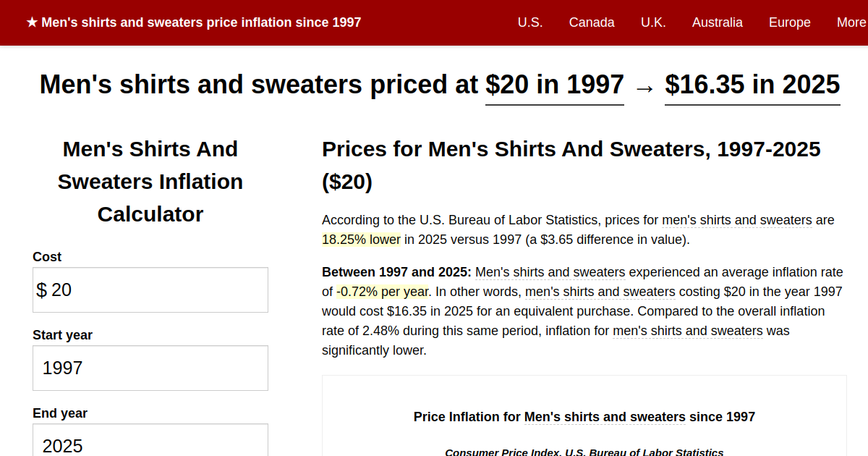Click highlighted "-0.72% per year" text
Viewport: 868px width, 456px height.
[383, 292]
